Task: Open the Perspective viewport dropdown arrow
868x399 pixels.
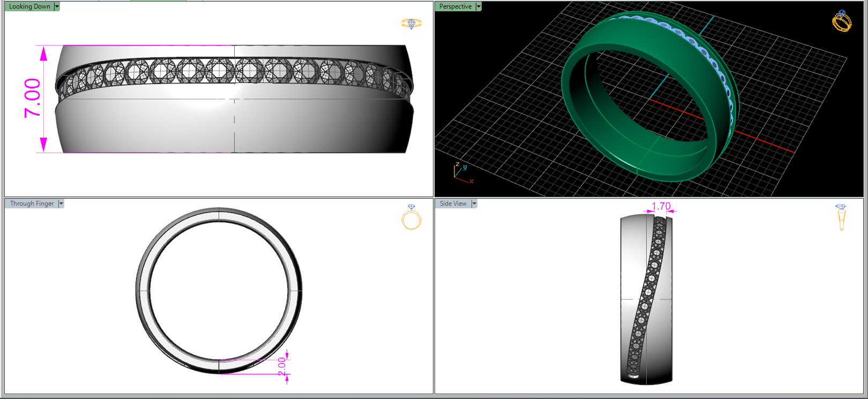Action: (x=478, y=6)
